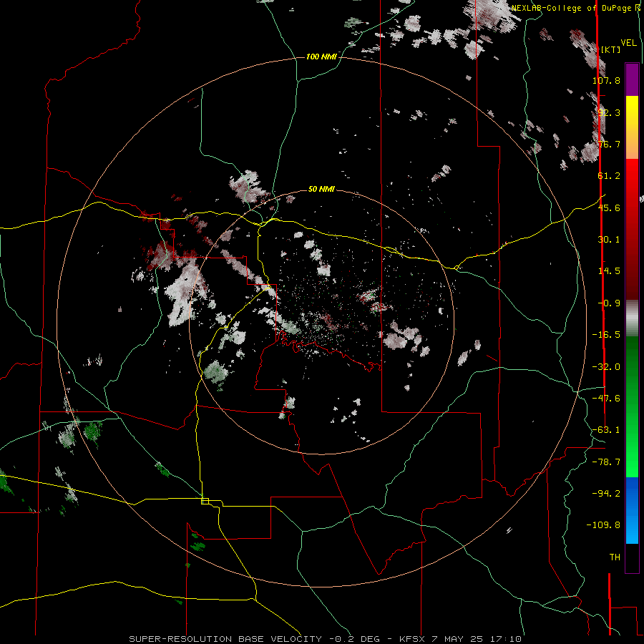Click the 100 NMI range ring label
The height and width of the screenshot is (644, 644).
click(x=321, y=57)
